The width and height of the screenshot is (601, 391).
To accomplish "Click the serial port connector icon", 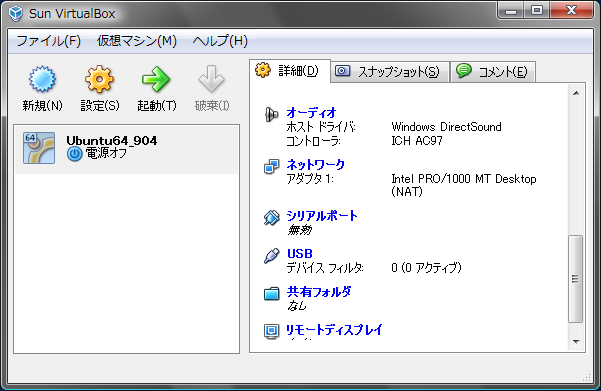I will point(271,218).
